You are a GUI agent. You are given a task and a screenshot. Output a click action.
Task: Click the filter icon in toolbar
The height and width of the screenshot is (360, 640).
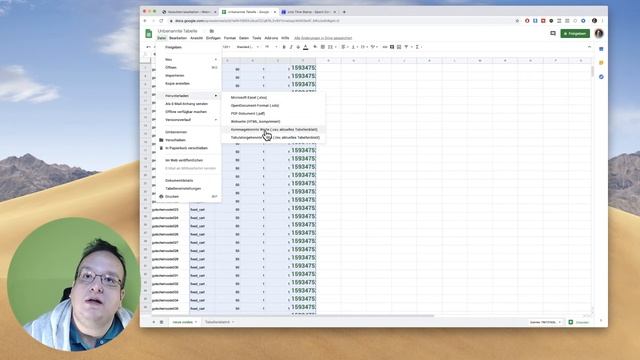tap(407, 47)
